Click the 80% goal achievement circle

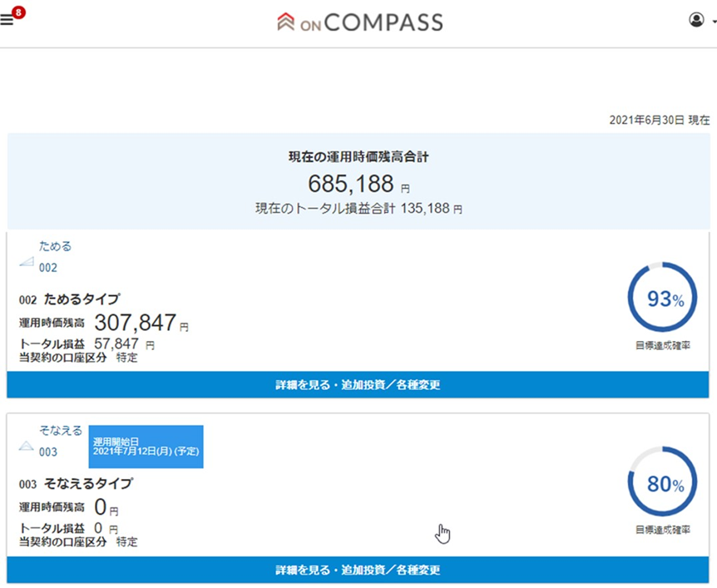[662, 482]
